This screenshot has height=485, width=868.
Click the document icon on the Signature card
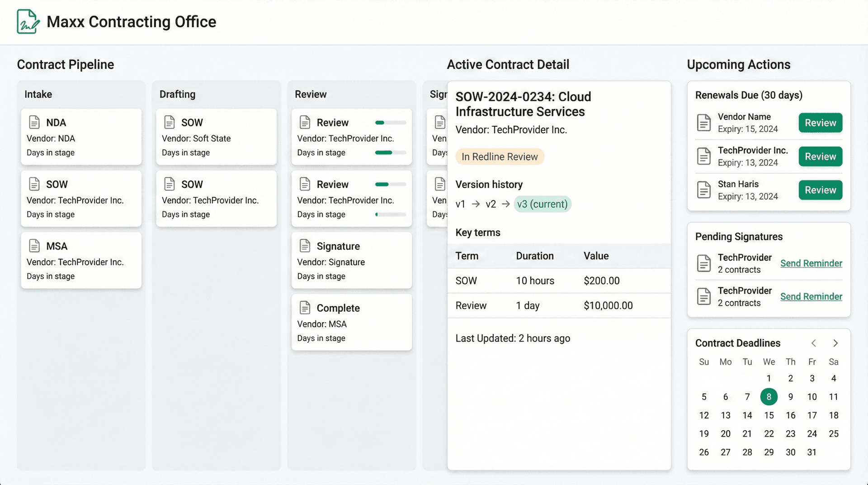305,245
